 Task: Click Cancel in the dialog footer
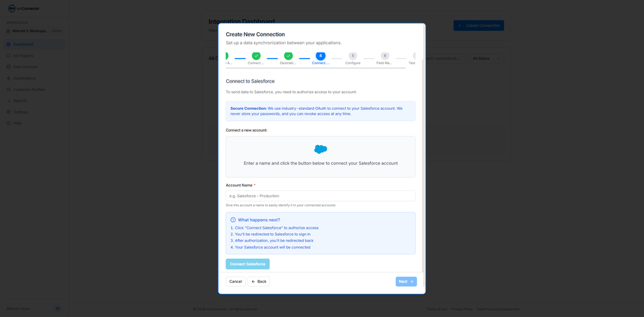click(x=235, y=282)
